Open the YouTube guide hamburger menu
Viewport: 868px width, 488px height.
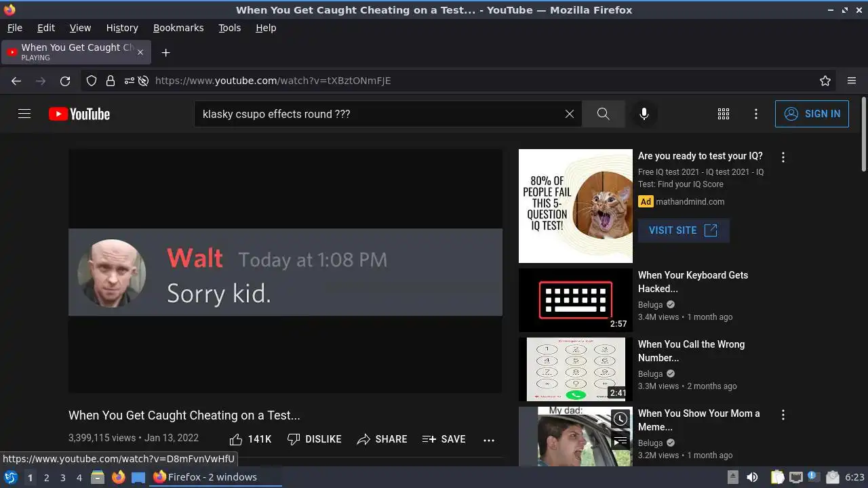click(x=24, y=114)
